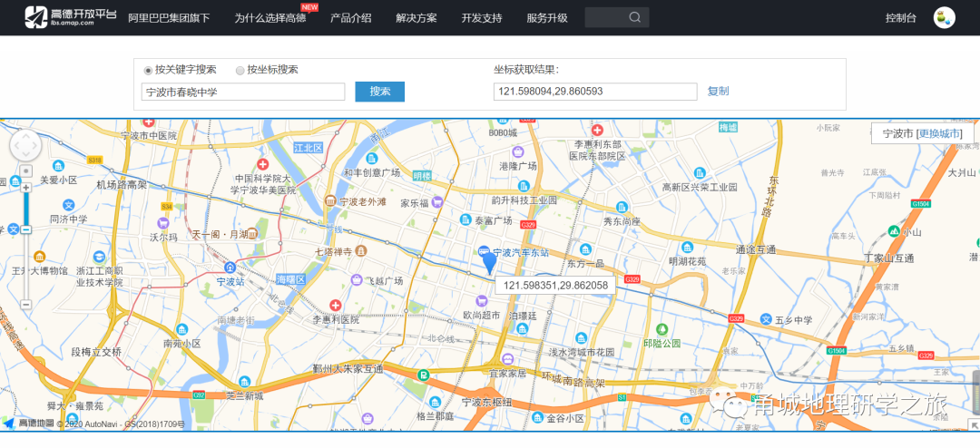
Task: Click the coordinate result field 121.598094,29.860593
Action: tap(595, 92)
